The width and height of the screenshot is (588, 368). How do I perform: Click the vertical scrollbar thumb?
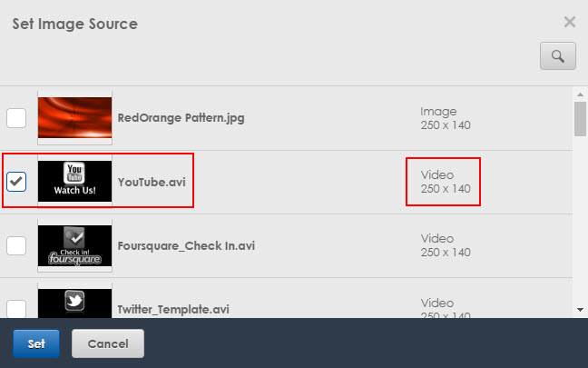pyautogui.click(x=580, y=119)
